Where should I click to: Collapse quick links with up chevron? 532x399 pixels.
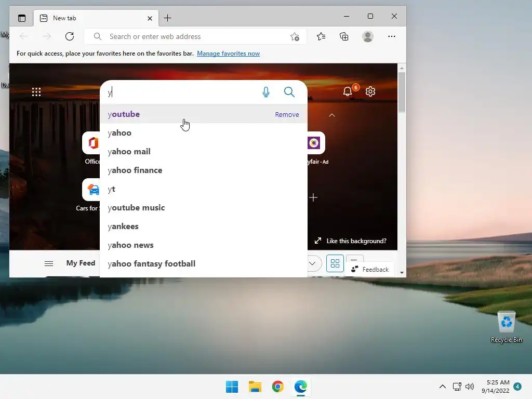tap(332, 115)
